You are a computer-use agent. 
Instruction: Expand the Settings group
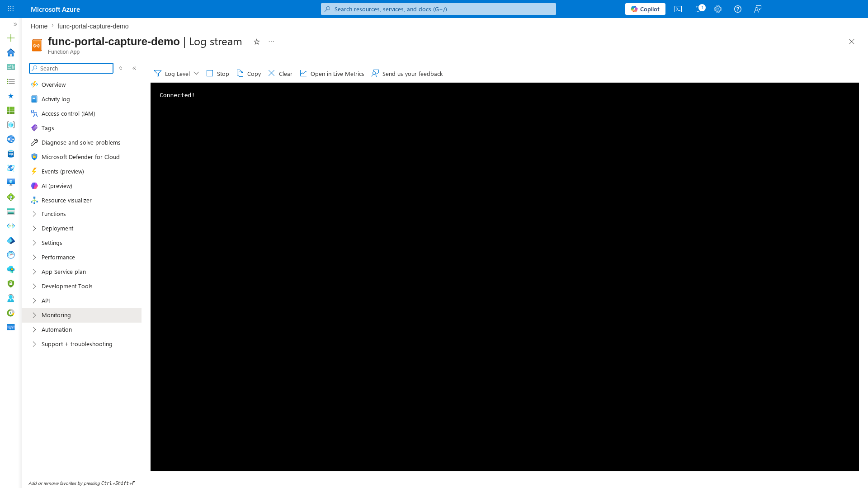pos(81,243)
